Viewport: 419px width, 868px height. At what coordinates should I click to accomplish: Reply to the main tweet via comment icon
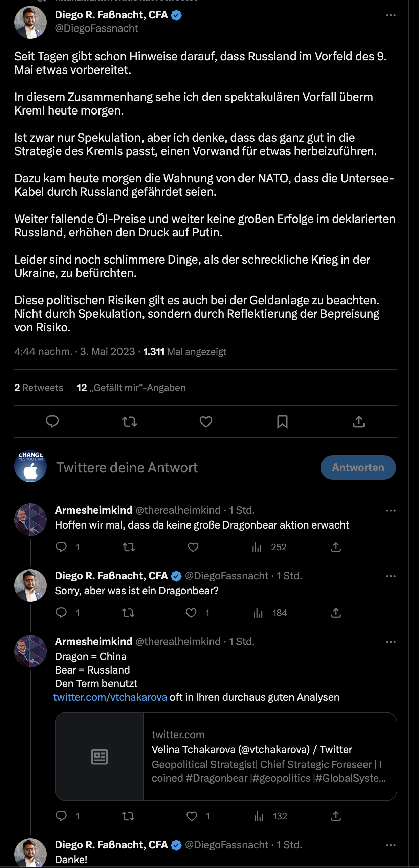(52, 421)
